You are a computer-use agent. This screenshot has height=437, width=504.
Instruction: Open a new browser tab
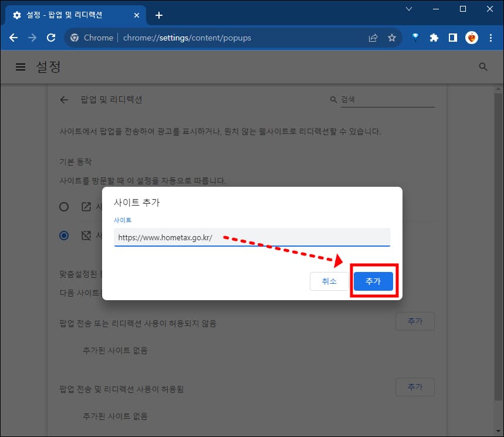158,15
